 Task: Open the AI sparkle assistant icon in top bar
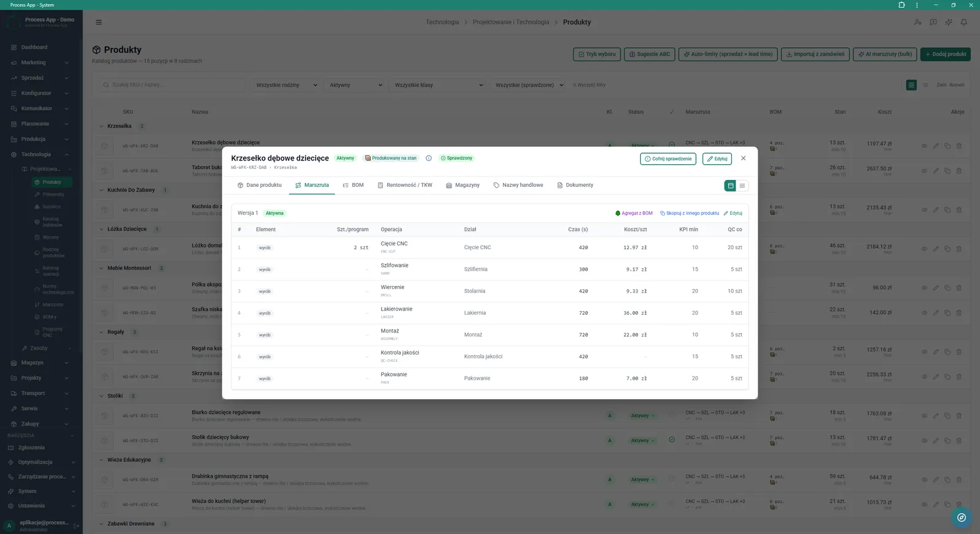[948, 22]
